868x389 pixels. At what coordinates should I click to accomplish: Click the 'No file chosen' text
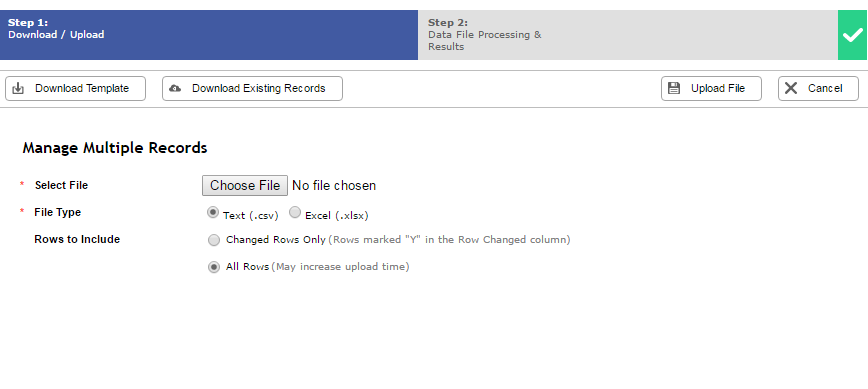334,186
